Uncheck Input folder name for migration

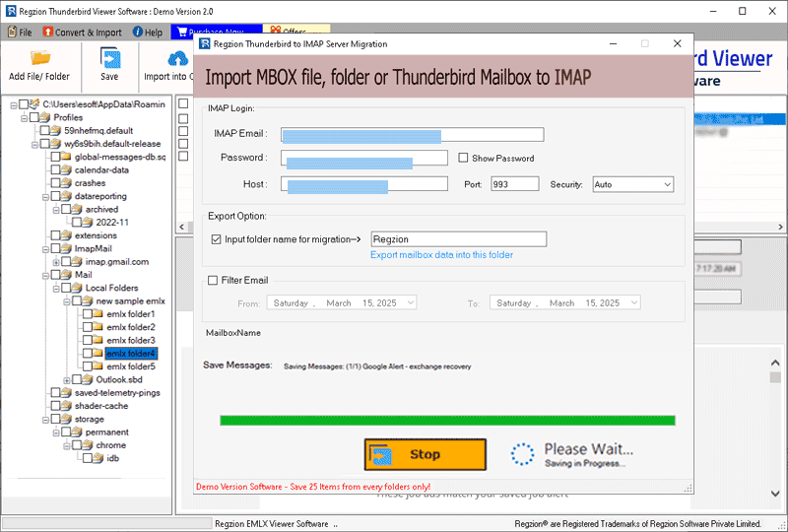[216, 239]
